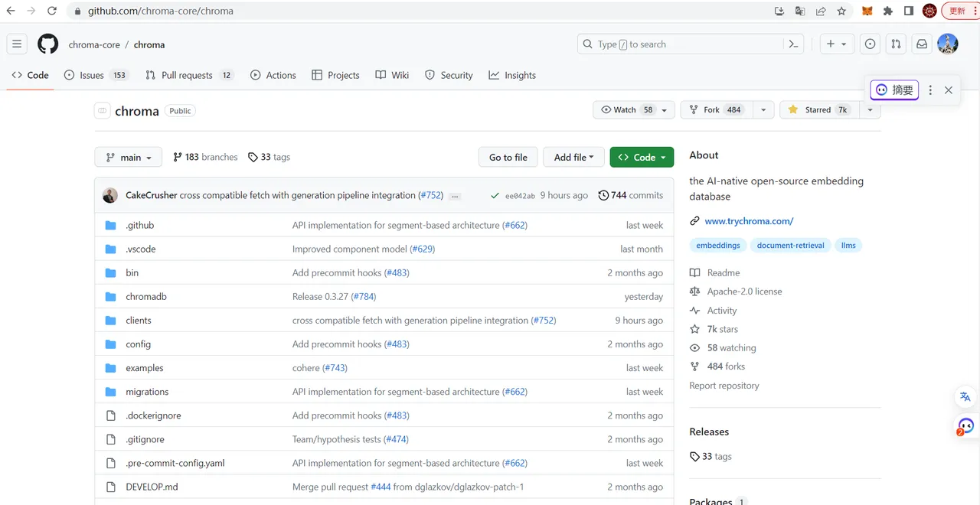Open the command palette icon
Screen dimensions: 980x505
794,44
